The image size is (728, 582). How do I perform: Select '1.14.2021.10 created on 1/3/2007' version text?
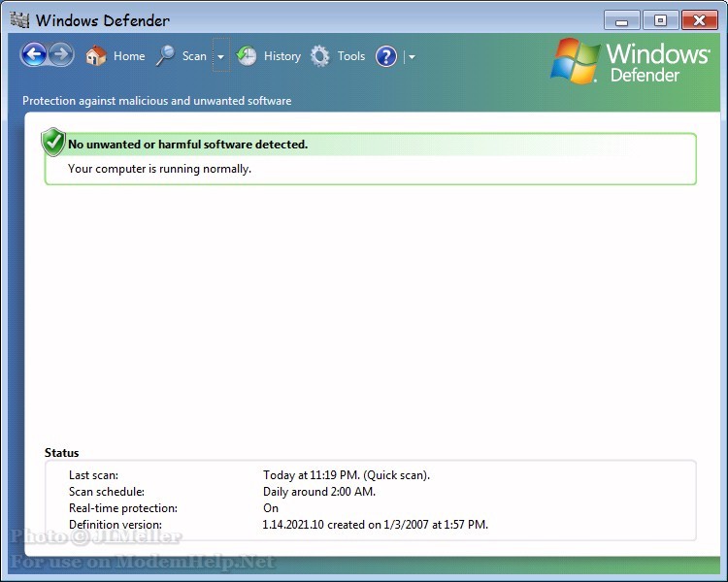click(346, 525)
